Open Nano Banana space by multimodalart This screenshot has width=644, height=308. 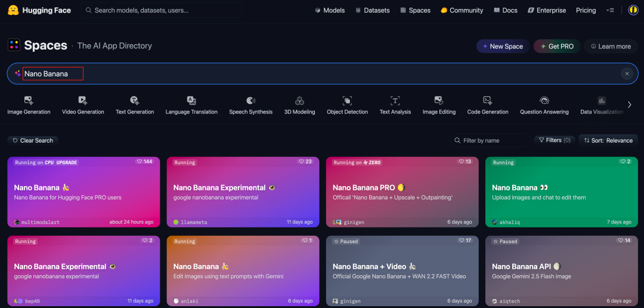point(84,192)
